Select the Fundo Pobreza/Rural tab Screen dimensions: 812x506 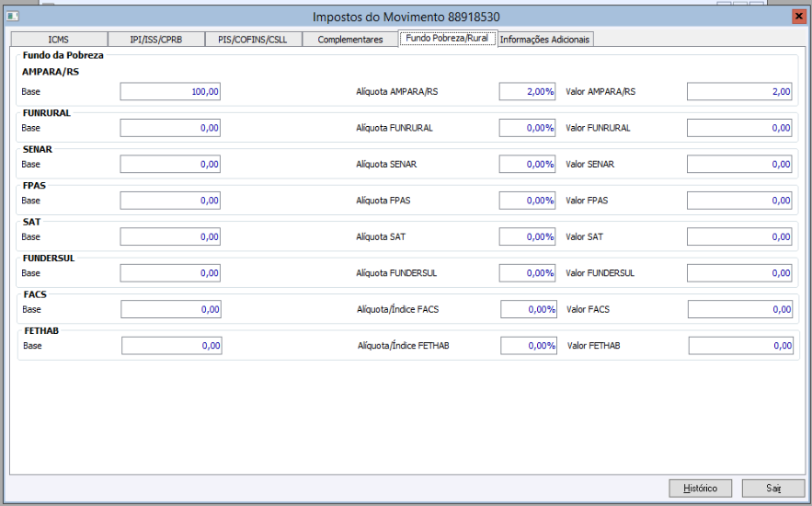pyautogui.click(x=448, y=39)
